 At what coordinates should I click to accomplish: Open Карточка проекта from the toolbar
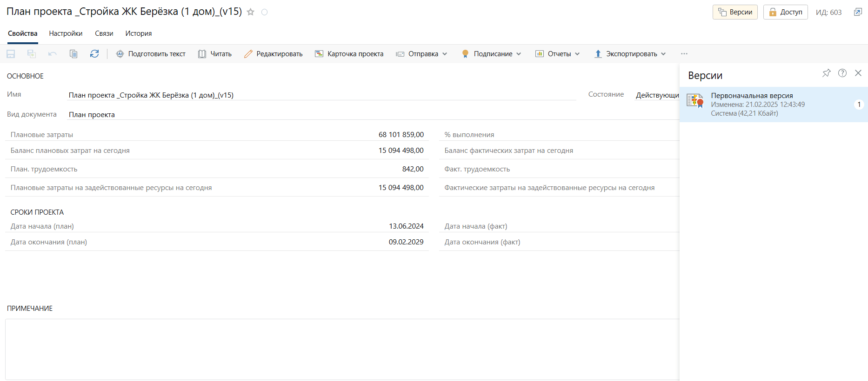tap(349, 54)
